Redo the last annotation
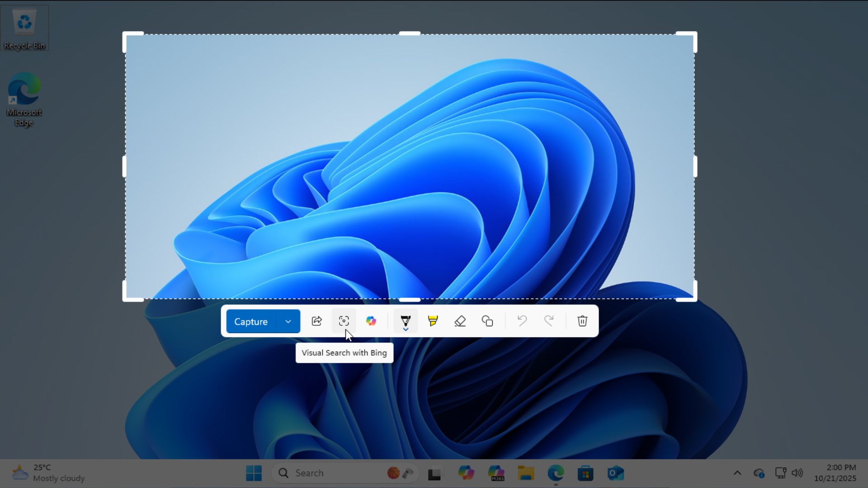Image resolution: width=868 pixels, height=488 pixels. click(x=549, y=321)
